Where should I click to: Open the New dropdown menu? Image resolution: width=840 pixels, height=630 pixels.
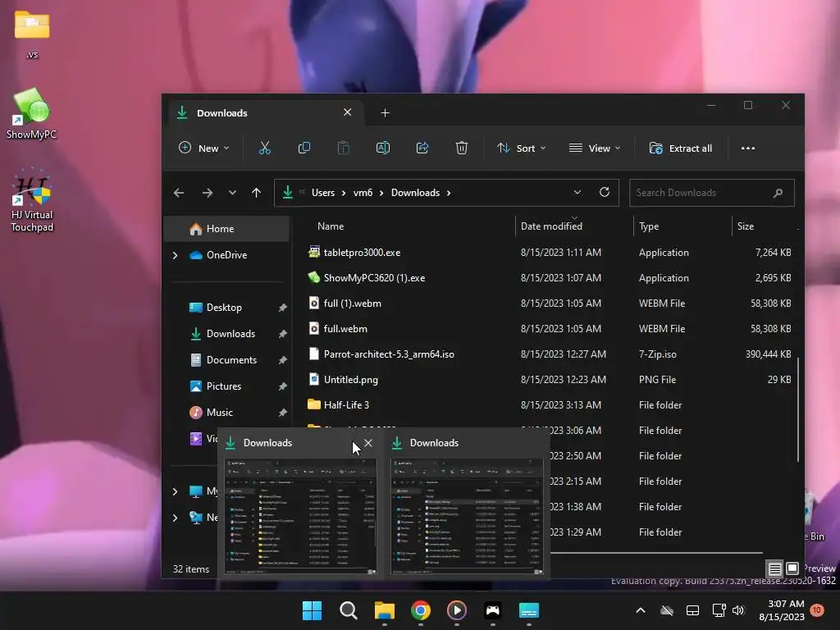(x=203, y=148)
